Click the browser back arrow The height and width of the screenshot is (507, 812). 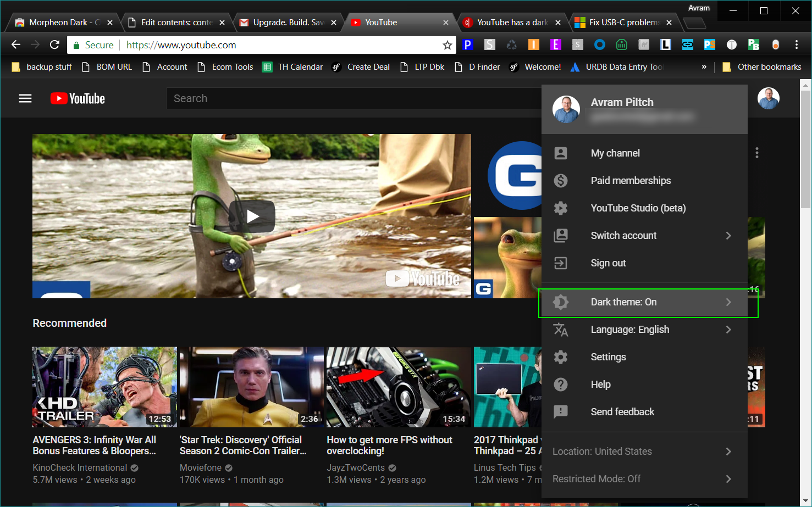pyautogui.click(x=16, y=44)
